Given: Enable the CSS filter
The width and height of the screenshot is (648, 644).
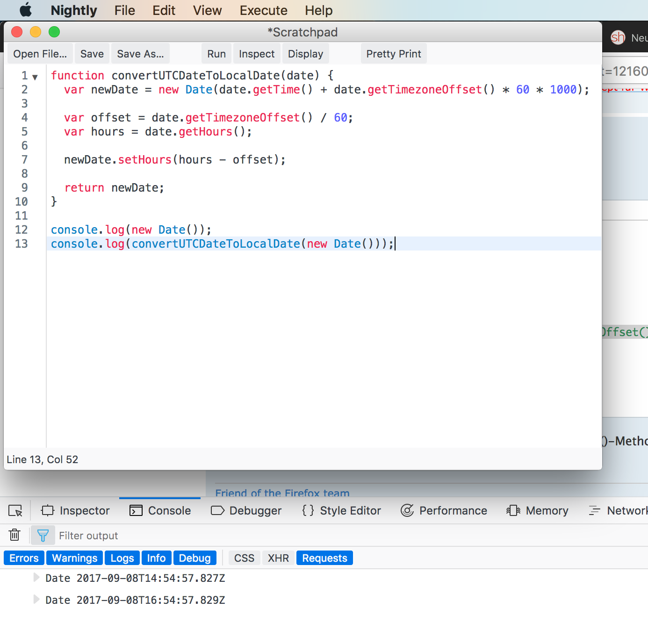Looking at the screenshot, I should tap(244, 558).
